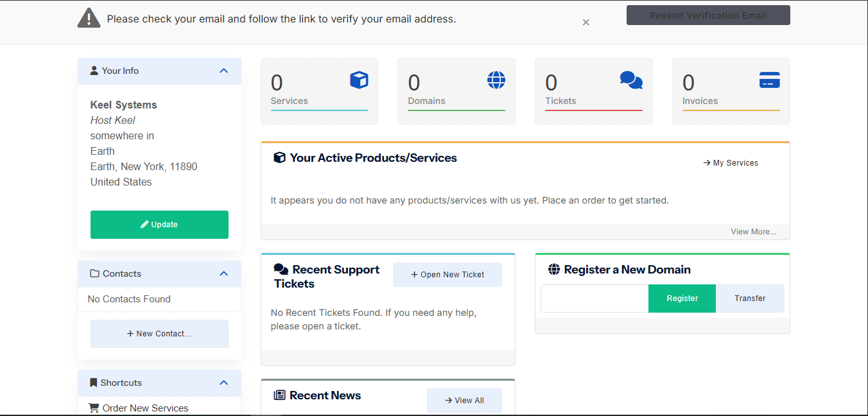868x416 pixels.
Task: Click the Your Info user icon
Action: [94, 71]
